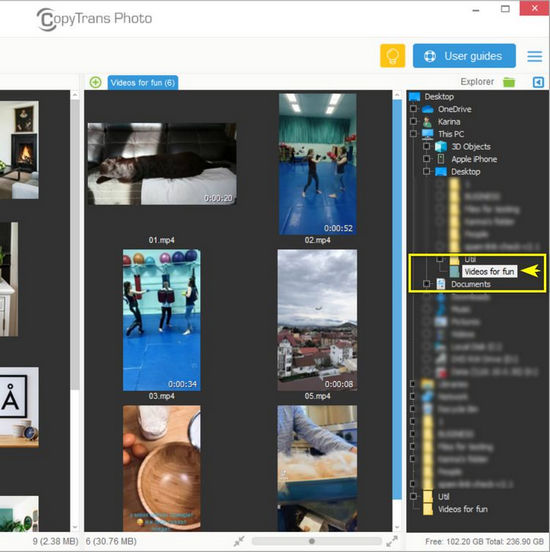Select the fireplace photo thumbnail
The image size is (550, 552).
19,150
